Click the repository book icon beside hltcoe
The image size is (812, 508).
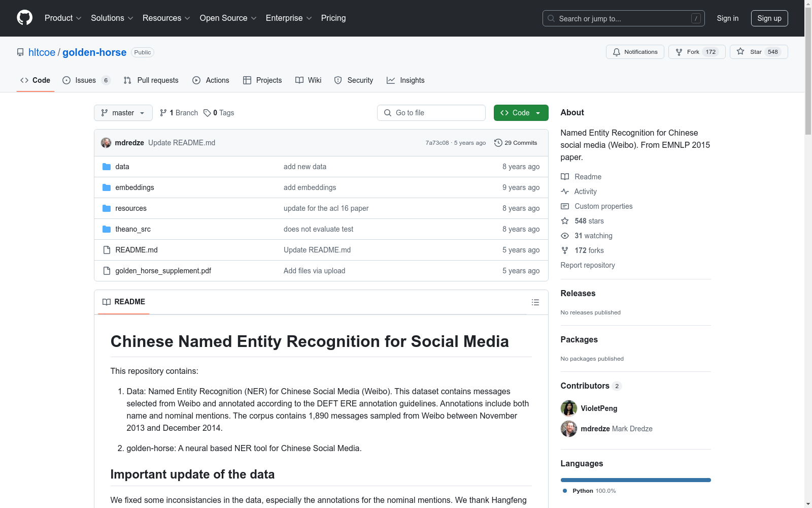(x=20, y=52)
